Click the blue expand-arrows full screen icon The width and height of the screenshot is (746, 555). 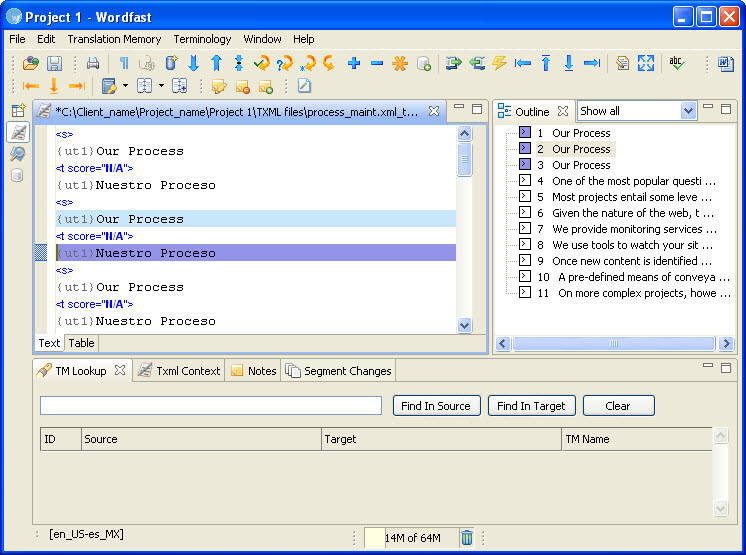click(x=646, y=63)
